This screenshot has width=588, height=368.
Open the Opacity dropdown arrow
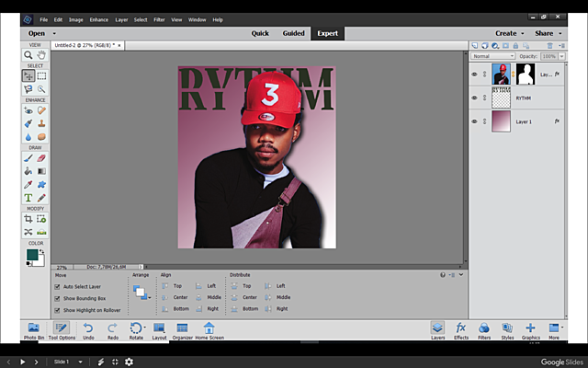click(x=561, y=56)
